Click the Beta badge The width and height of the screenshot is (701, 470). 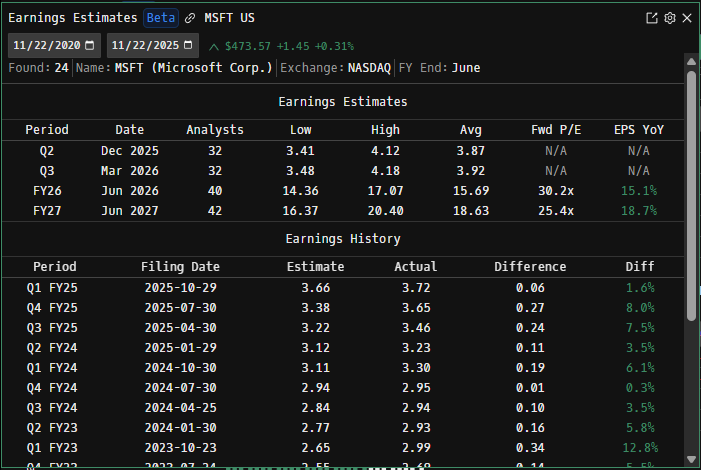tap(159, 18)
